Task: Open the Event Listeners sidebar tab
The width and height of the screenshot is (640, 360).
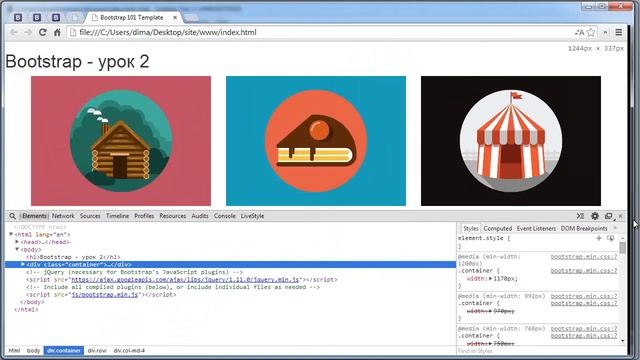Action: [536, 229]
